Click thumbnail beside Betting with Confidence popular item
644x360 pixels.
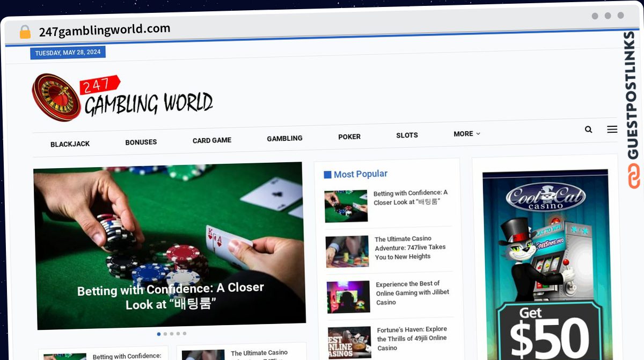pyautogui.click(x=346, y=206)
